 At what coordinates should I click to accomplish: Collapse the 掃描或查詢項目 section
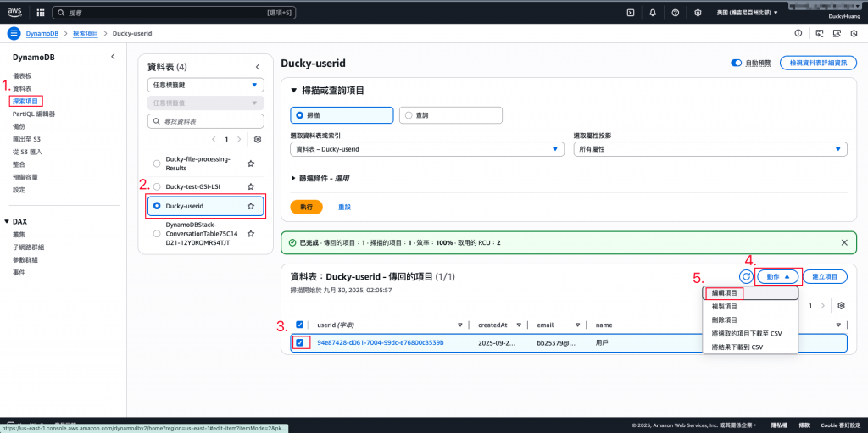294,91
